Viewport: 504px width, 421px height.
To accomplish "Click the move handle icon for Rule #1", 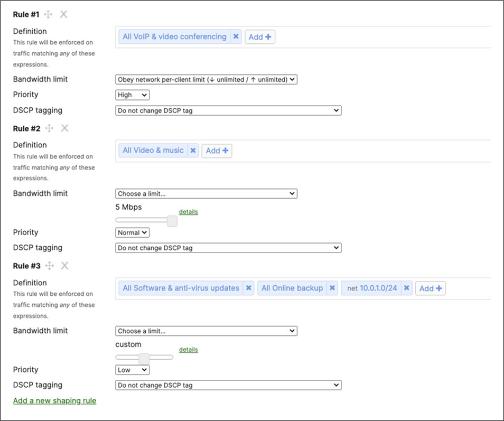I will (48, 14).
